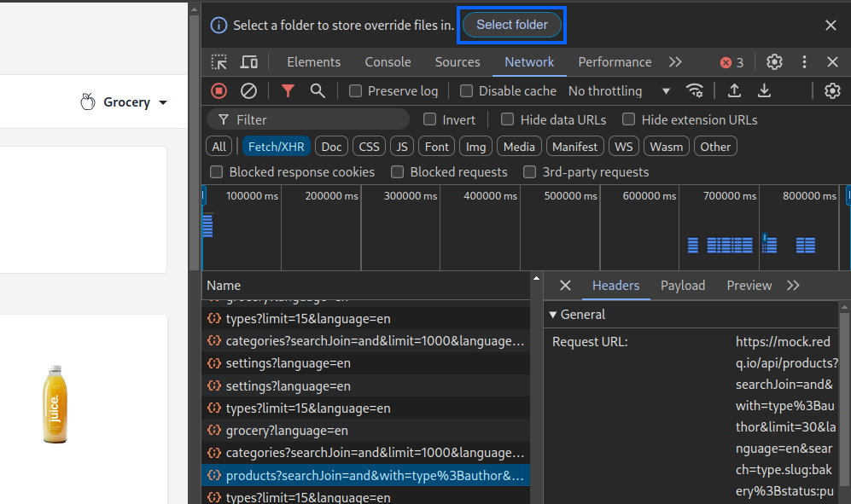The image size is (851, 504).
Task: Collapse the General headers section
Action: click(x=553, y=315)
